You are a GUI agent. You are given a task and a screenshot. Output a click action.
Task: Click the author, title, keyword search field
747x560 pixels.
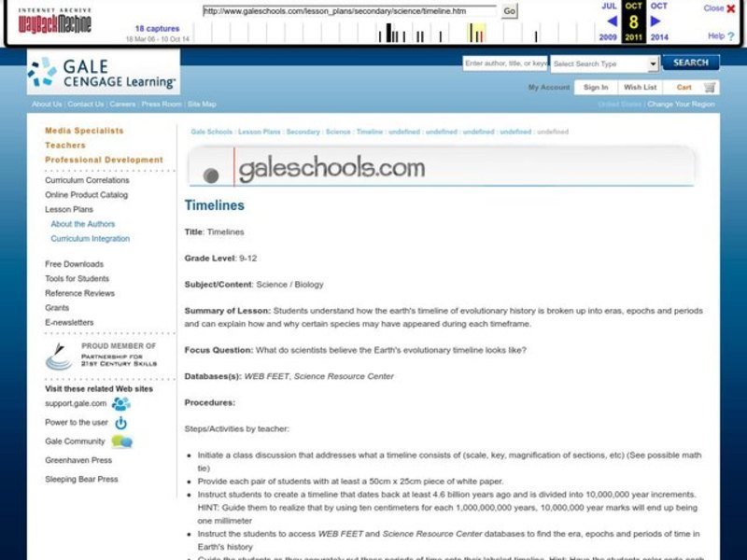(505, 63)
